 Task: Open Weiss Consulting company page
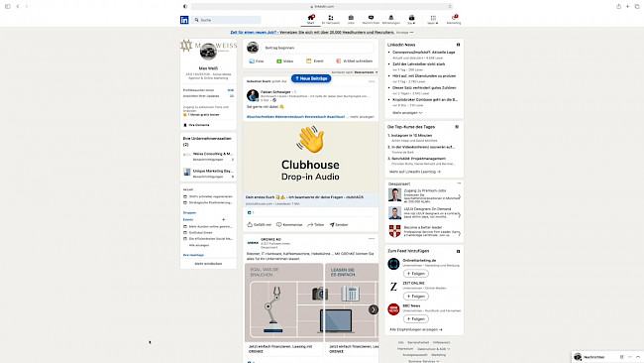[213, 154]
